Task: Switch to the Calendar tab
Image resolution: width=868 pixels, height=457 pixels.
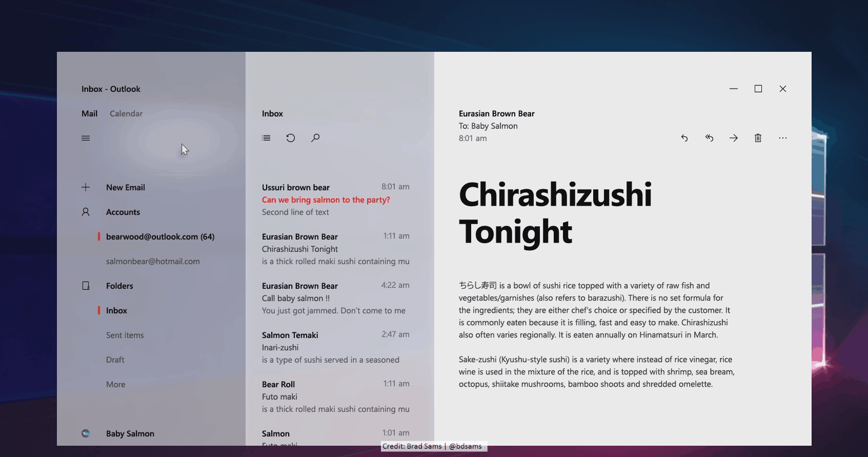Action: (x=126, y=113)
